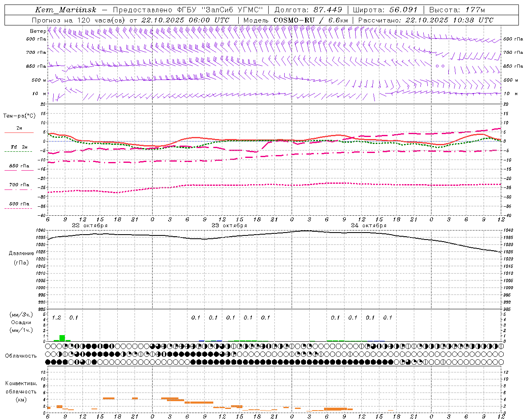Screen dimensions: 525x420
Task: Select the Долгота: 87.449 value
Action: point(308,10)
